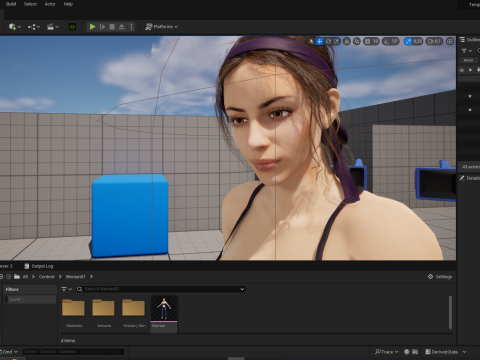Screen dimensions: 480x360
Task: Select Woman01 breadcrumb folder
Action: click(76, 276)
